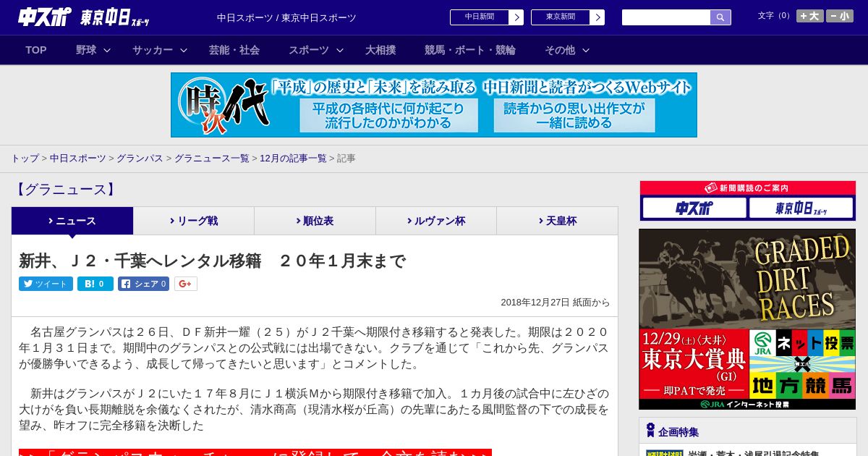868x456 pixels.
Task: Click the 新聞購読のご案内 header
Action: pyautogui.click(x=747, y=188)
